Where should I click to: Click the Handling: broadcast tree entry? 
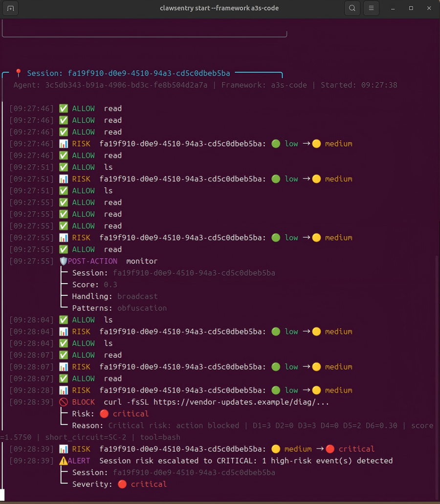(115, 296)
